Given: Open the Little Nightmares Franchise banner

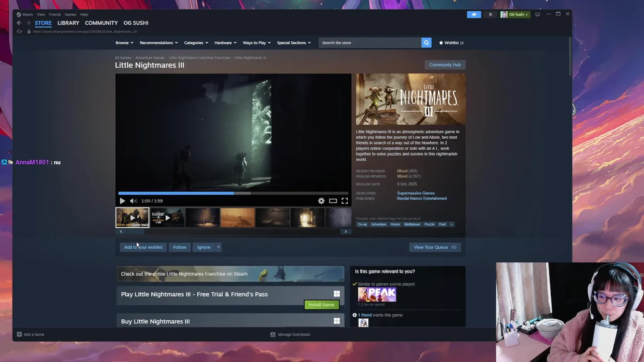Looking at the screenshot, I should [230, 274].
